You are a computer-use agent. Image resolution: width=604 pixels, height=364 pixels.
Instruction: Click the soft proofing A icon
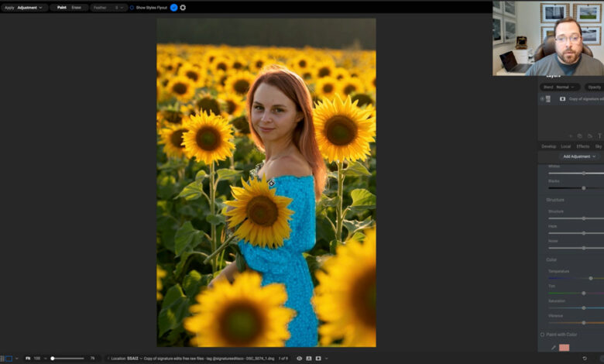(309, 359)
